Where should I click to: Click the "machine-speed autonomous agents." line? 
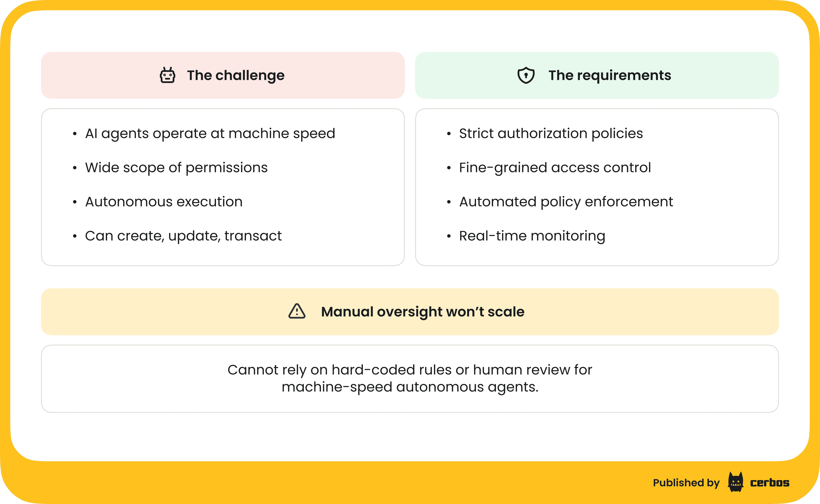coord(410,387)
